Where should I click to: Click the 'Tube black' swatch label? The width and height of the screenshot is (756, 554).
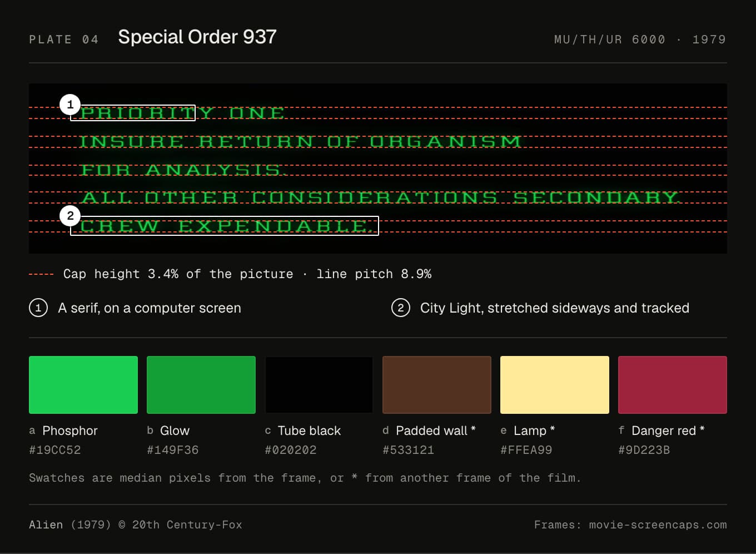(309, 431)
